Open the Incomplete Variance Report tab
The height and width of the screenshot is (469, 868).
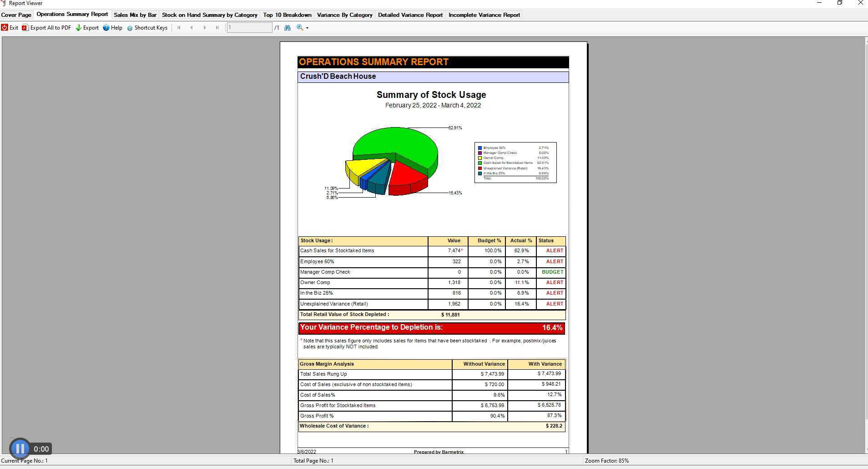(x=484, y=15)
